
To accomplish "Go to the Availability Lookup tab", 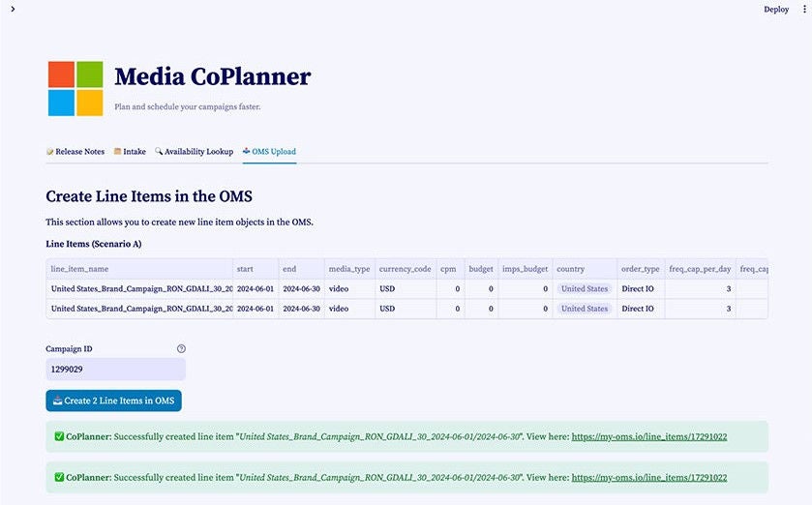I will click(194, 152).
